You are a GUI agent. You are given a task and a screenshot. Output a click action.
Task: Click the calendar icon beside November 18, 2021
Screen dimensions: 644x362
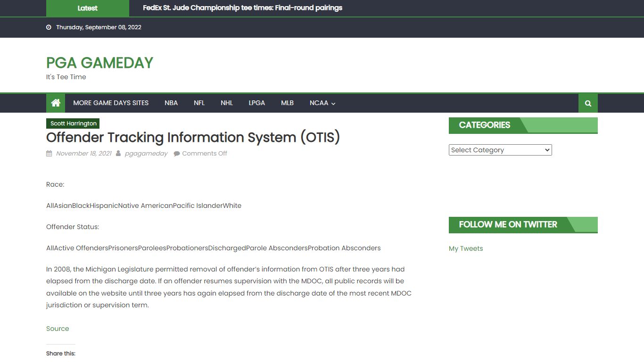point(49,153)
